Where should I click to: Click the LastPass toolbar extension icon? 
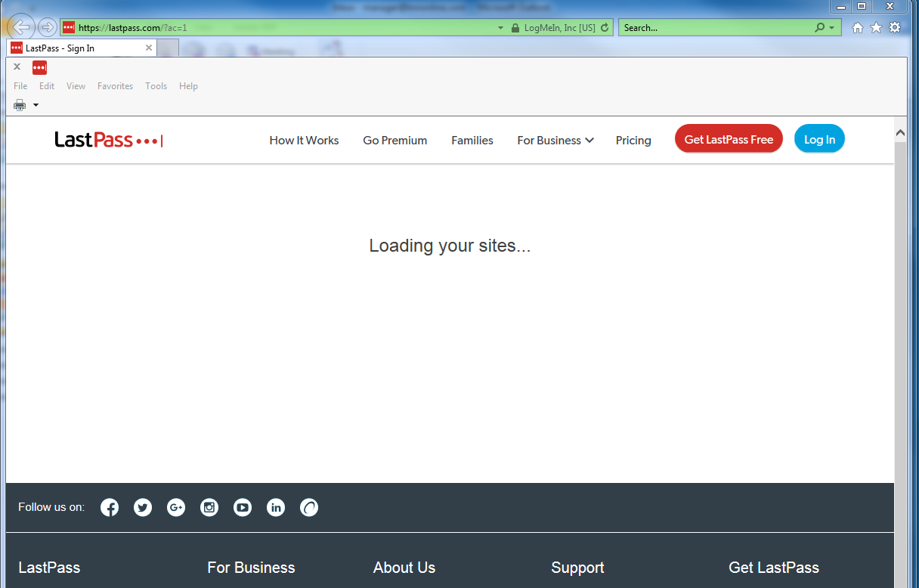40,67
